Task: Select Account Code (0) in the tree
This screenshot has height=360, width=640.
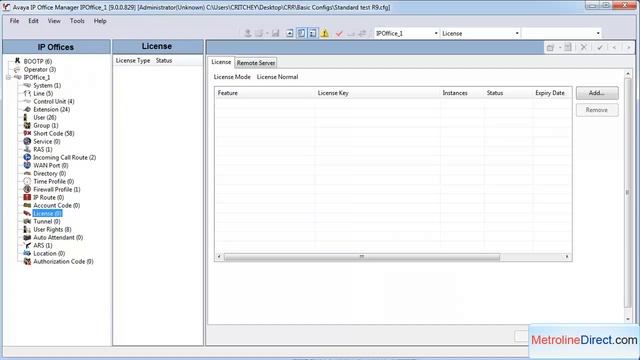Action: pyautogui.click(x=56, y=205)
